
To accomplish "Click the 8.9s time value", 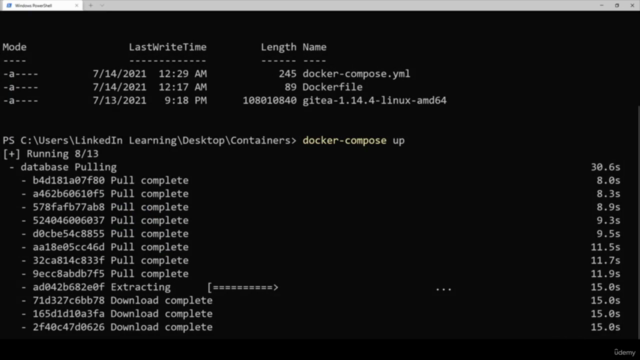I will click(608, 207).
